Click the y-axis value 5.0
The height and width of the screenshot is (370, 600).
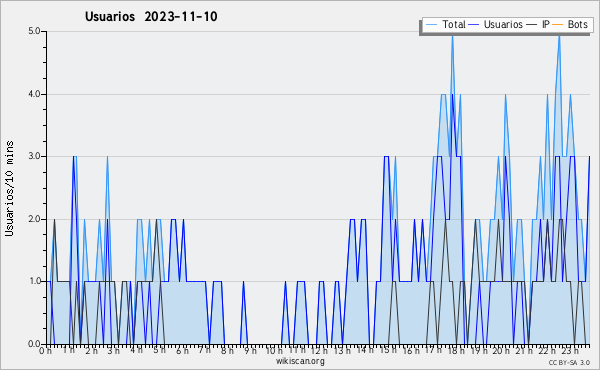(34, 31)
